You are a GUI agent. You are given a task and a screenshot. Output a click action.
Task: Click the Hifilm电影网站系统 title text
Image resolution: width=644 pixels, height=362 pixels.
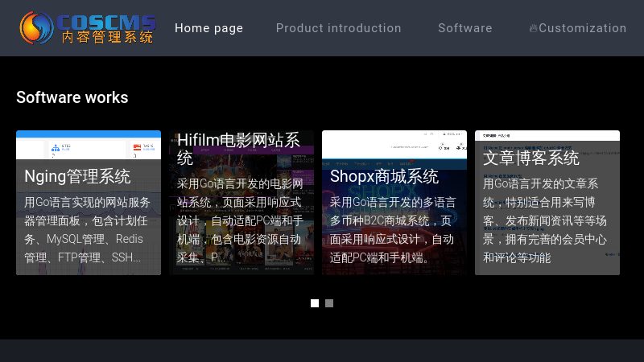[x=238, y=149]
